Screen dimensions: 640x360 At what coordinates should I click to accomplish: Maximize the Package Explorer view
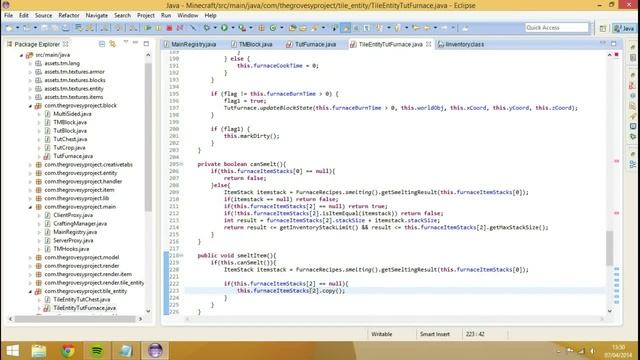click(x=146, y=43)
